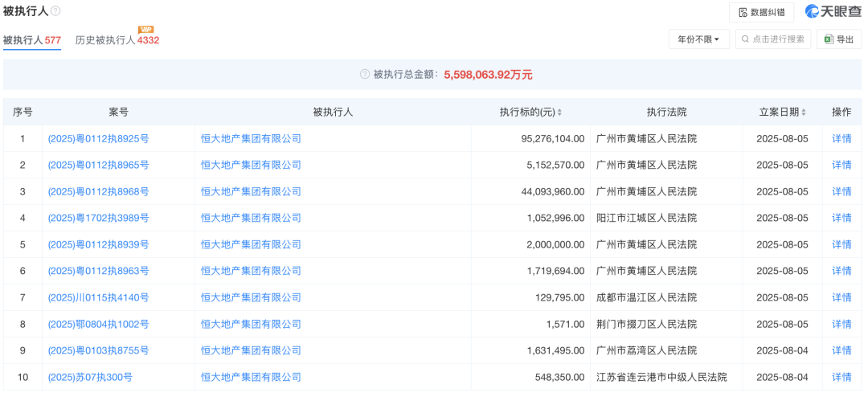Screen dimensions: 868x397
Task: Click the 数据纠错 document icon
Action: [x=743, y=12]
